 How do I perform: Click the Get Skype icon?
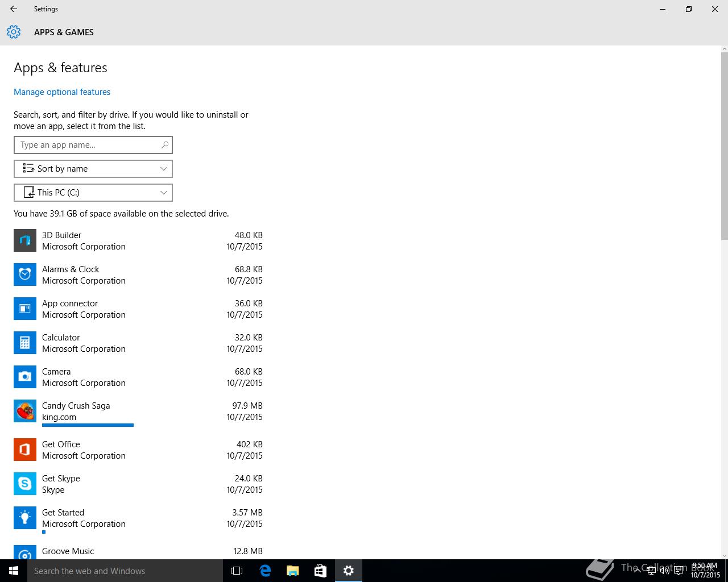tap(25, 484)
